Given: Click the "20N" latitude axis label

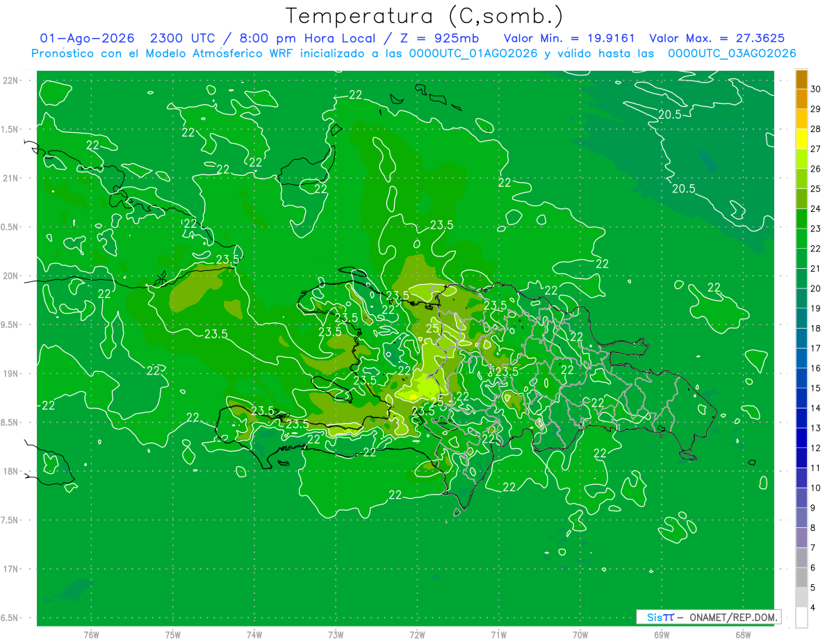Looking at the screenshot, I should point(12,276).
